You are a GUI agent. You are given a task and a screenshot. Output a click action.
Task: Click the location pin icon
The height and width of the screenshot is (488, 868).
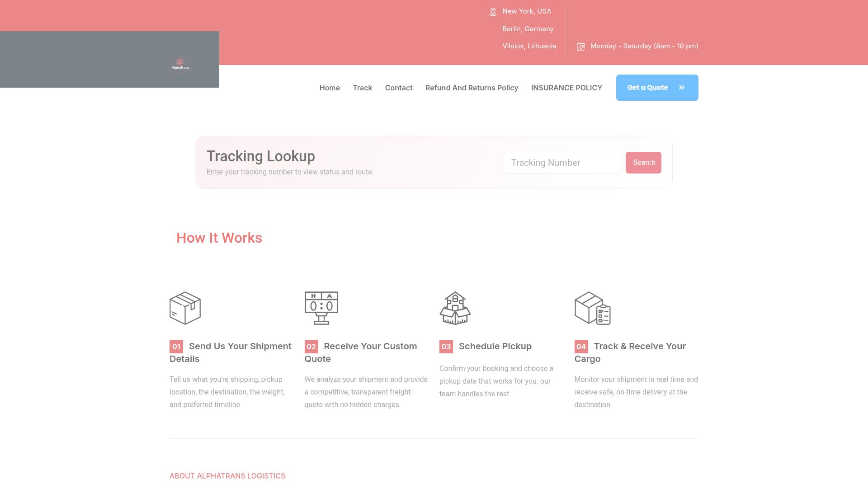493,12
